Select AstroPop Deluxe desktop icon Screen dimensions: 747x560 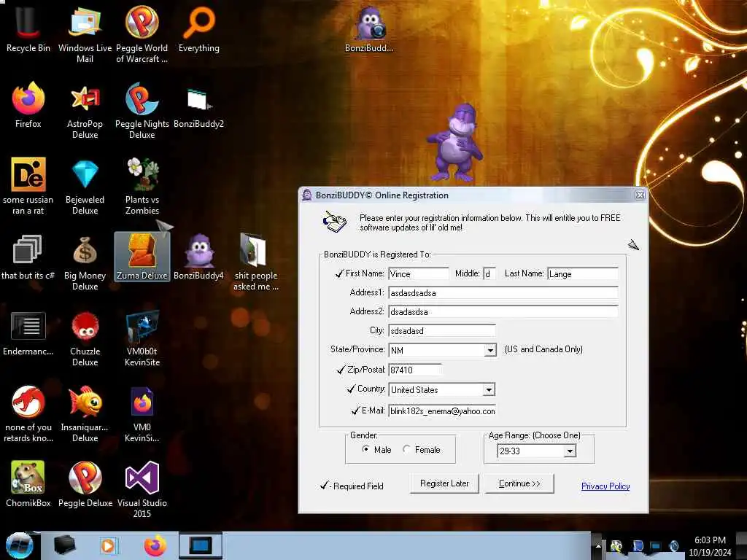point(85,111)
